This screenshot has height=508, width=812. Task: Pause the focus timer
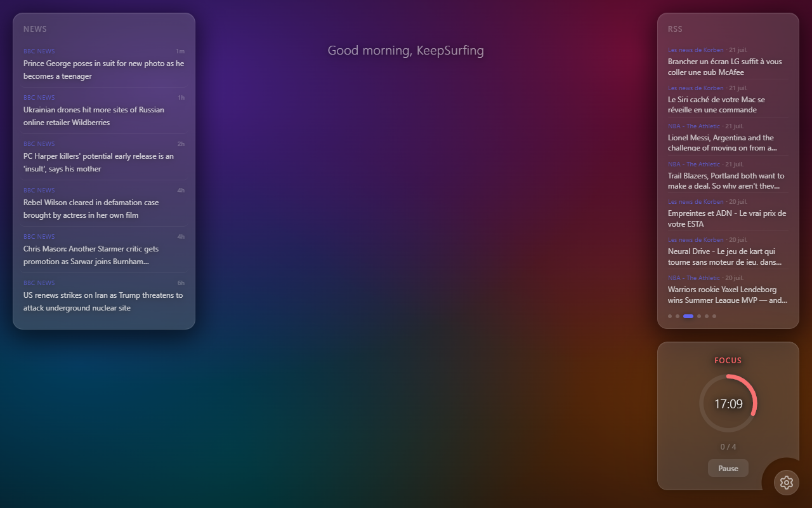point(728,468)
